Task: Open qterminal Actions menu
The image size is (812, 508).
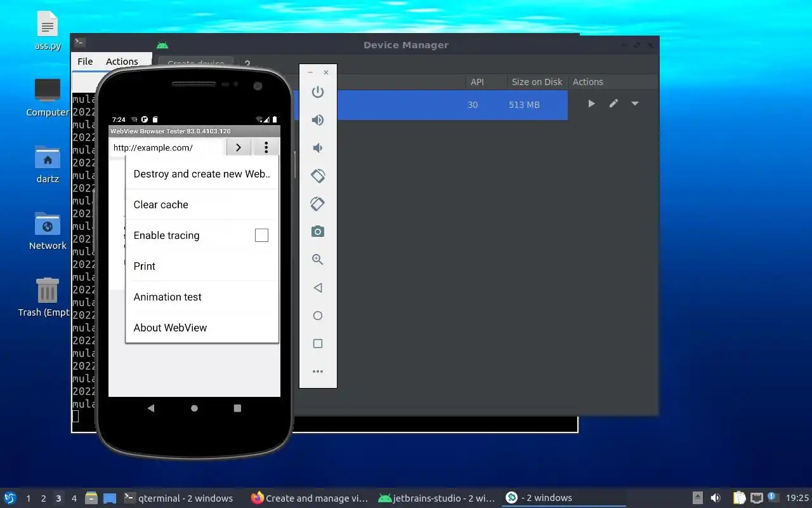Action: (x=122, y=62)
